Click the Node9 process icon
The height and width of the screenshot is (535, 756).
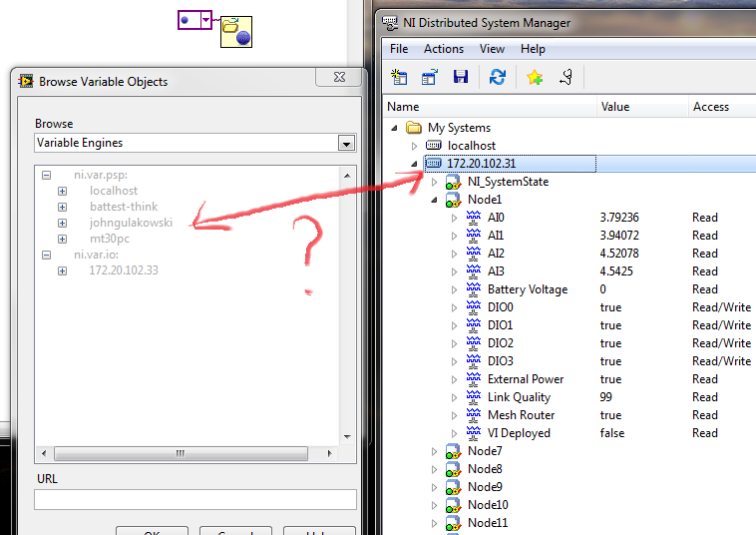453,487
